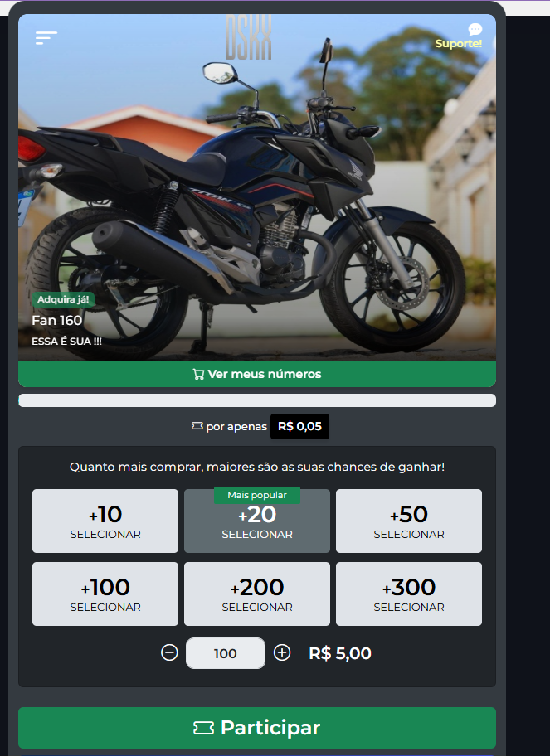
Task: Decrease quantity with the minus icon
Action: 169,653
